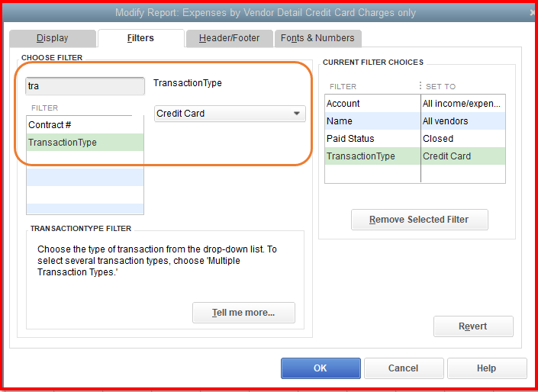Click Remove Selected Filter button
This screenshot has height=392, width=538.
tap(419, 220)
